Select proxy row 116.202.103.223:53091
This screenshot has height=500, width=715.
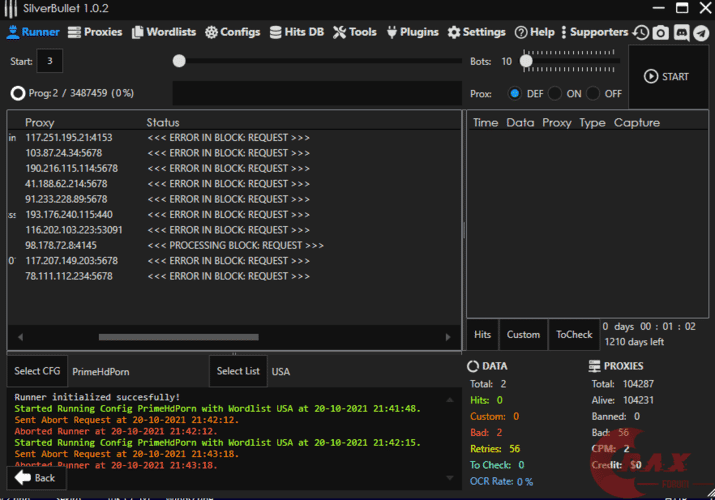233,230
